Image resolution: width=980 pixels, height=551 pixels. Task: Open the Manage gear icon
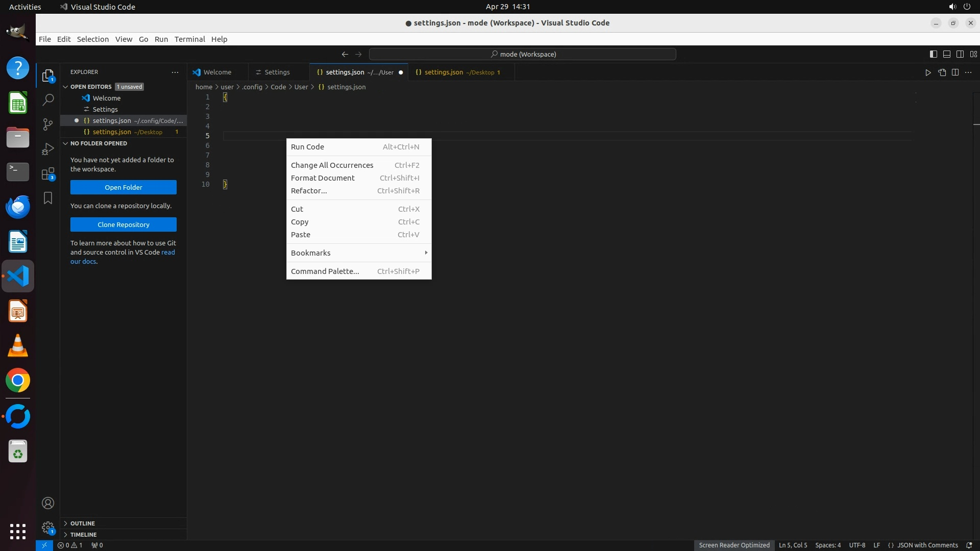coord(48,527)
